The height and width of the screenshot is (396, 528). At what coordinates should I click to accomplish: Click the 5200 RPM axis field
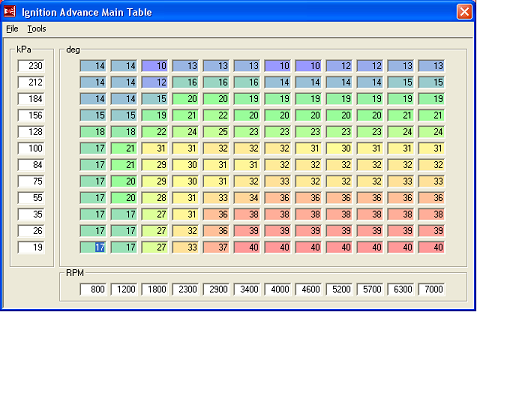point(339,289)
